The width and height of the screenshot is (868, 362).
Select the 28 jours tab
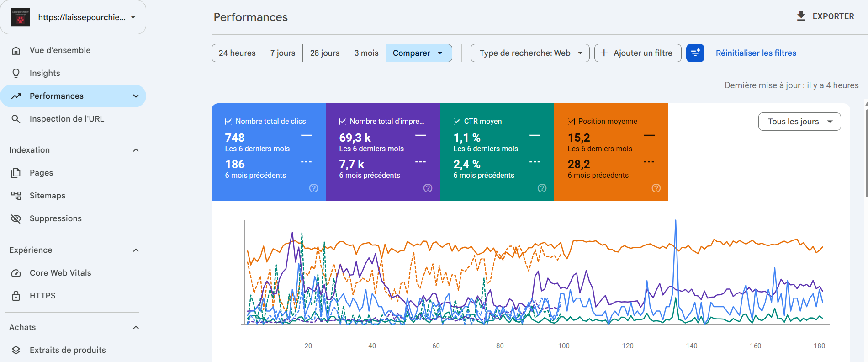(325, 53)
